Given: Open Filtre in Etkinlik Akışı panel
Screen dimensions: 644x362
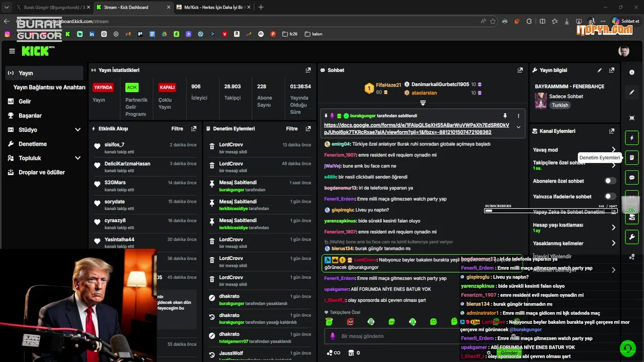Looking at the screenshot, I should (177, 129).
